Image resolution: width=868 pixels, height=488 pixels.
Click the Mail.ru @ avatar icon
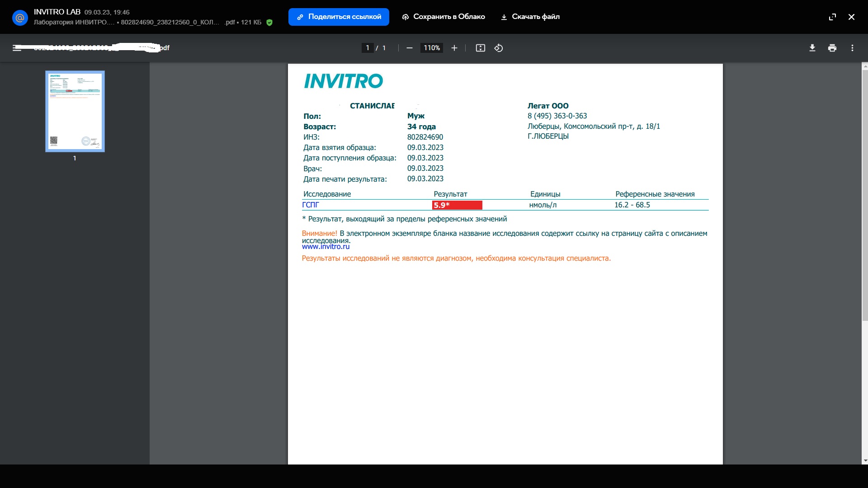(20, 18)
